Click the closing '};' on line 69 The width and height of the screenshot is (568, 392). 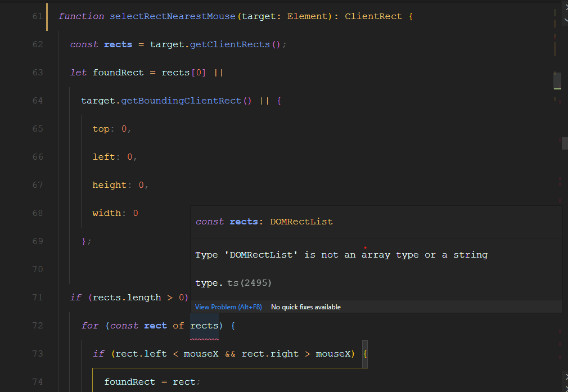pyautogui.click(x=87, y=241)
